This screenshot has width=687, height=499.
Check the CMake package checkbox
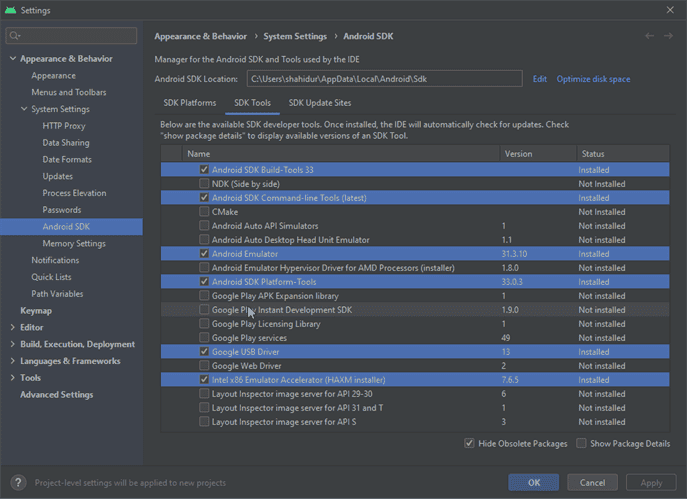pos(204,212)
